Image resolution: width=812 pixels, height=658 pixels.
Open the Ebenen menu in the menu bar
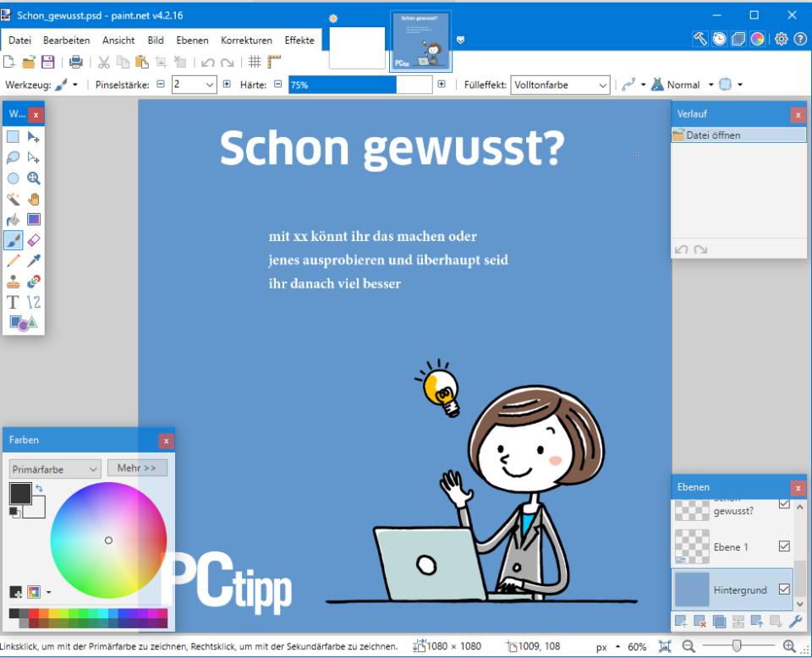point(192,40)
